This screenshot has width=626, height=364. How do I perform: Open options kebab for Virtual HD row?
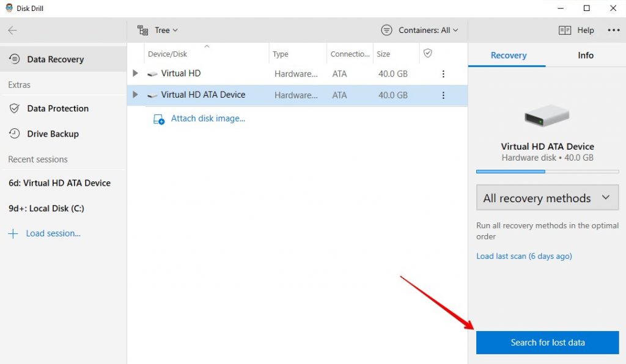[x=443, y=73]
